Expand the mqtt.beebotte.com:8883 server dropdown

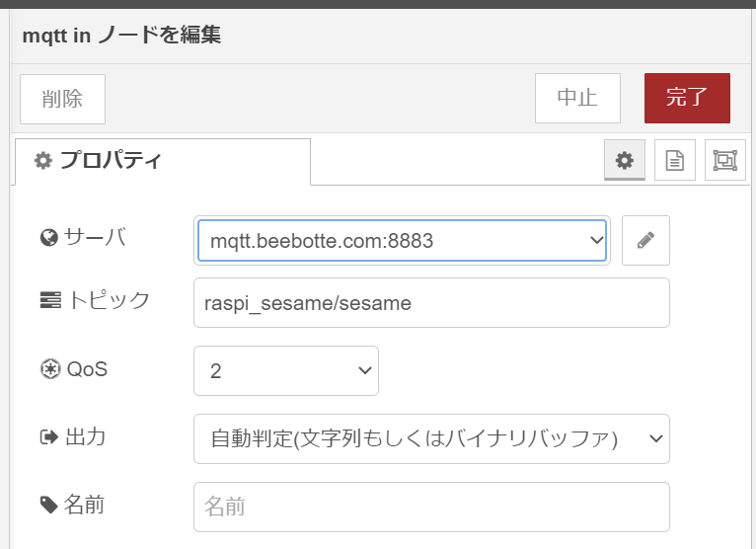[402, 240]
